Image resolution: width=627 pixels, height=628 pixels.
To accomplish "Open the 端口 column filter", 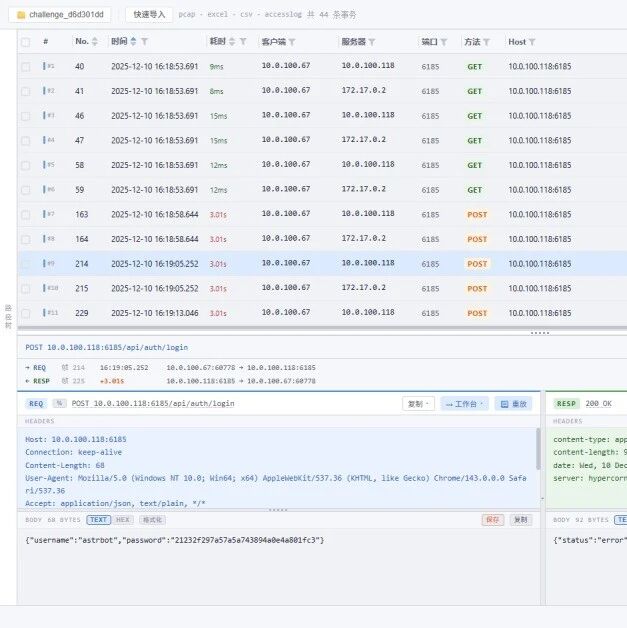I will coord(444,42).
